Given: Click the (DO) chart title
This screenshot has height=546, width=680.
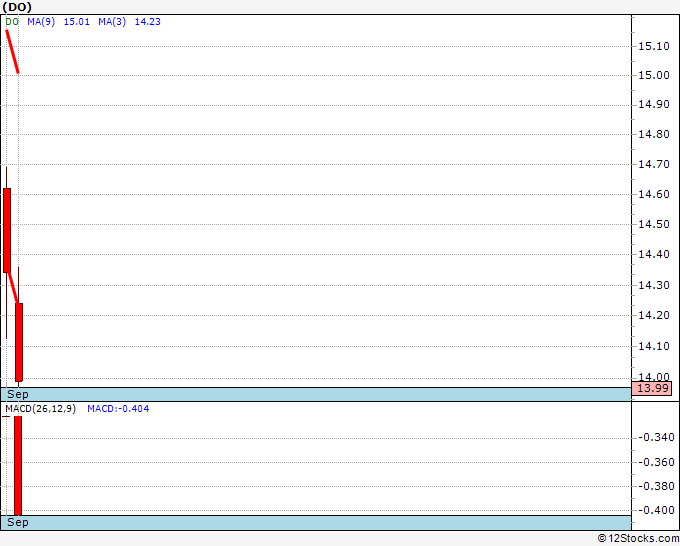Looking at the screenshot, I should [x=17, y=7].
